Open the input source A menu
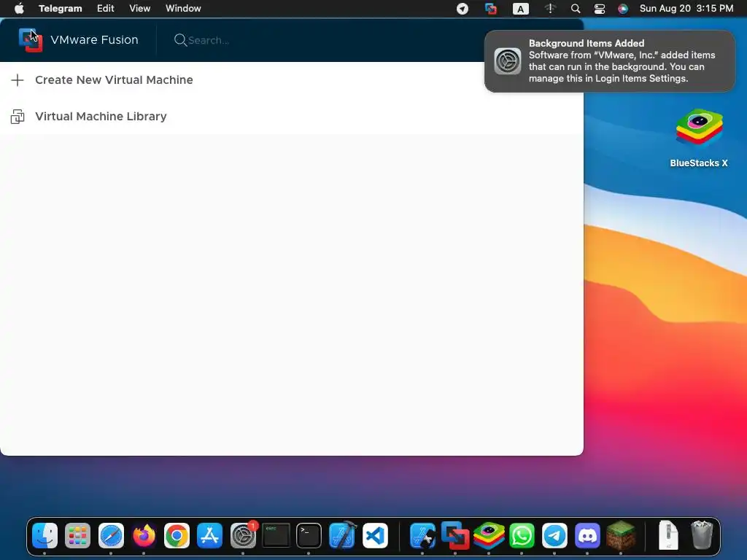The width and height of the screenshot is (747, 560). tap(520, 9)
